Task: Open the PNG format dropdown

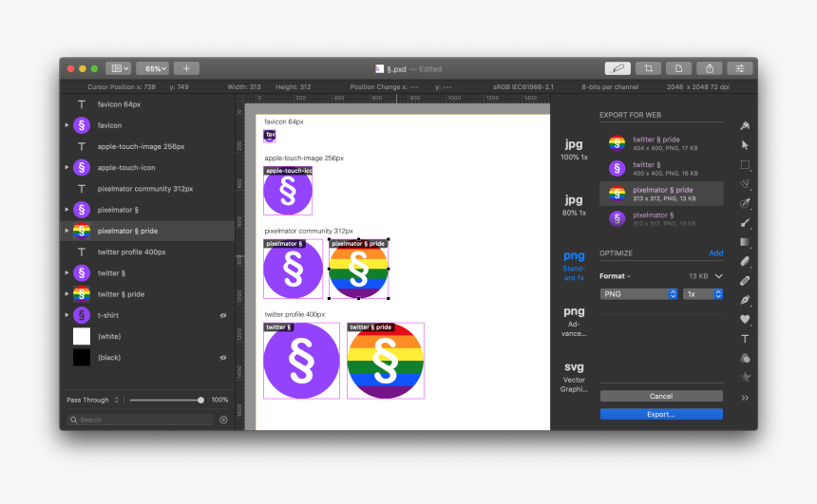Action: pyautogui.click(x=638, y=294)
